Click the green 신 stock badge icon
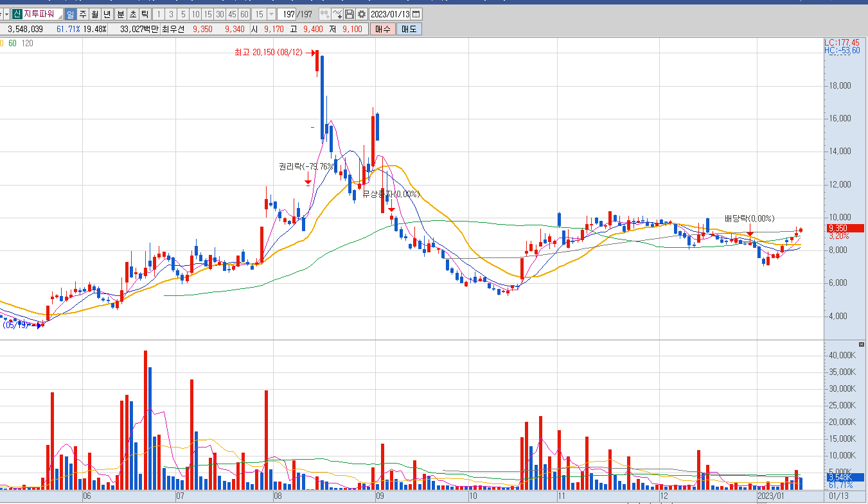 point(17,14)
